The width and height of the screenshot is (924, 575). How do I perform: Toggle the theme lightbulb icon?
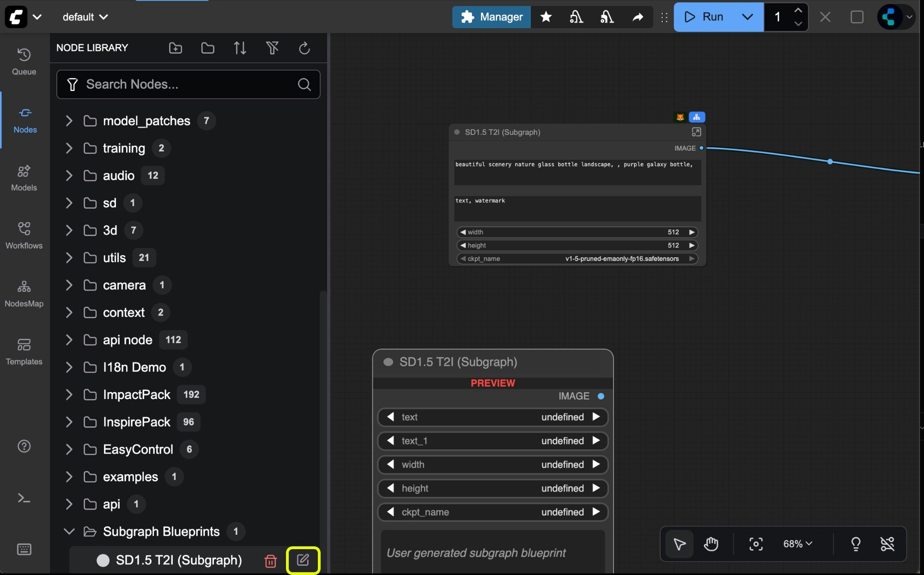pos(856,544)
